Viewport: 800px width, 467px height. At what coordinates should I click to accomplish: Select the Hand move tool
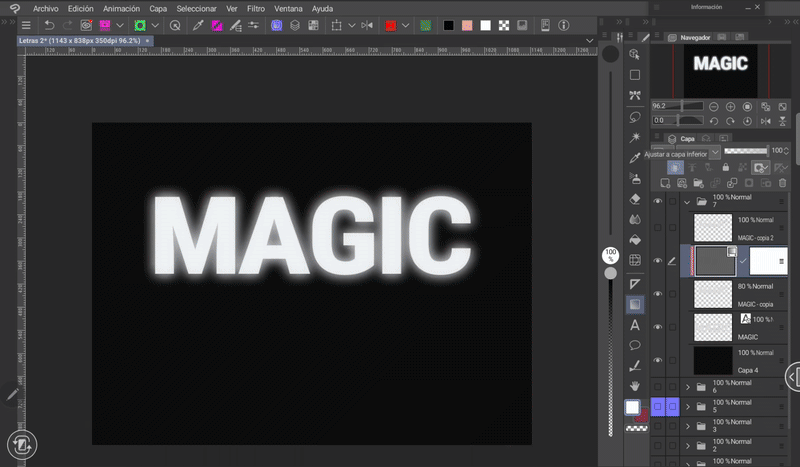635,386
